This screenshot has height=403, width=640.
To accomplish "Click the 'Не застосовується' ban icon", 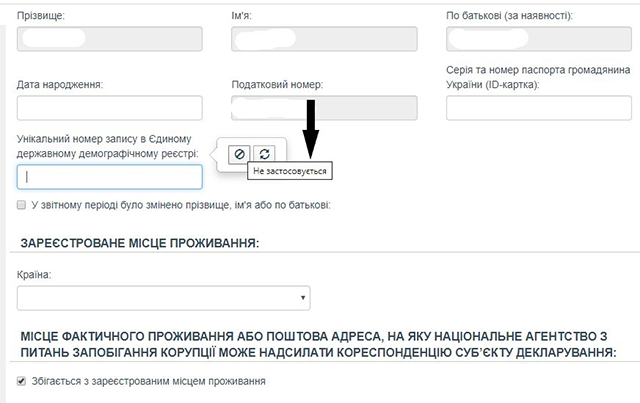I will click(239, 153).
